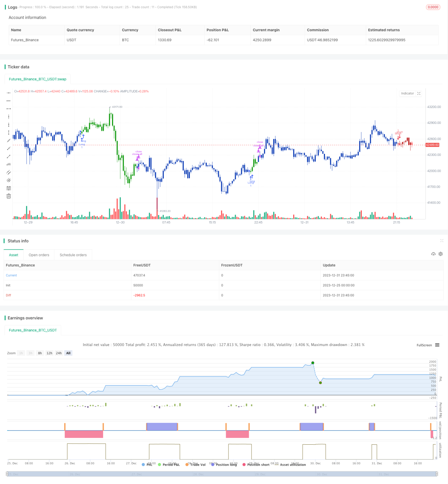Toggle the PnL series legend
This screenshot has width=448, height=484.
coord(147,465)
